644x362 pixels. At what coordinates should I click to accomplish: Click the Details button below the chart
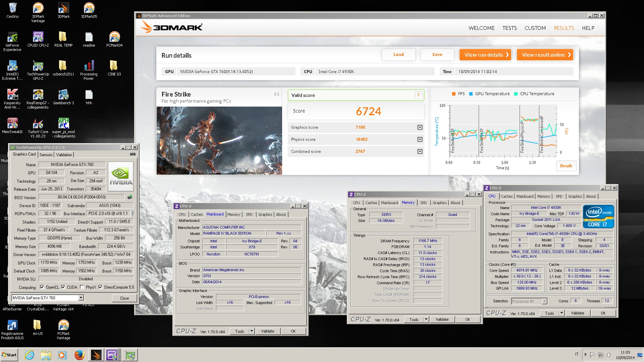point(566,166)
